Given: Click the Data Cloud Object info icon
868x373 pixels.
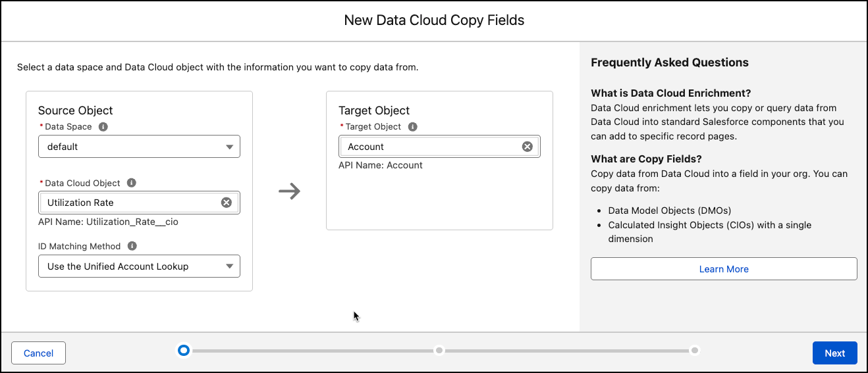Looking at the screenshot, I should click(131, 183).
